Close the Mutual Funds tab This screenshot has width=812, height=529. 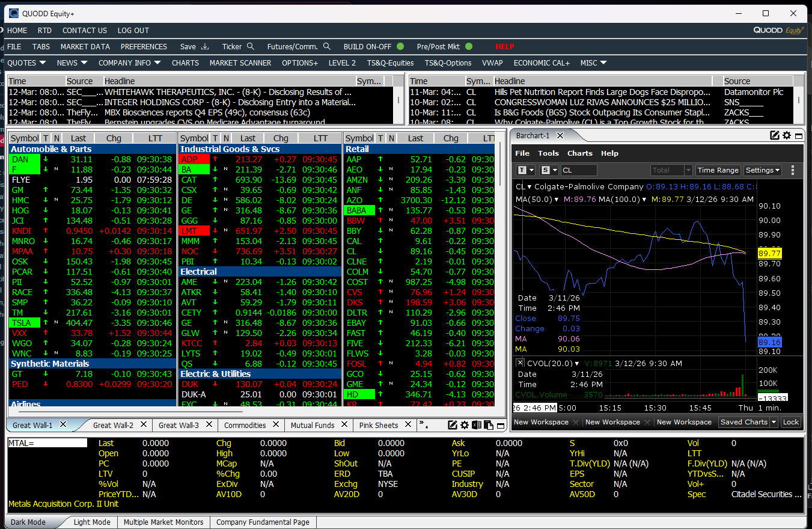coord(344,424)
